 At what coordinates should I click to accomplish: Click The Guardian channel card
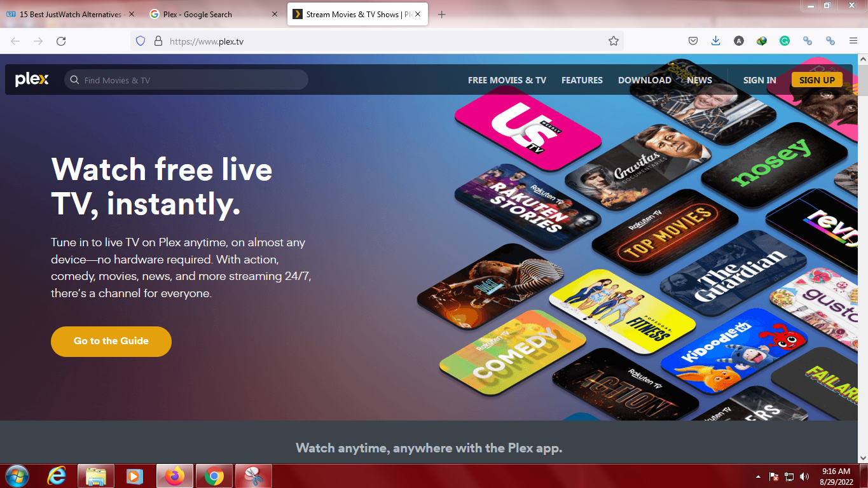(733, 272)
